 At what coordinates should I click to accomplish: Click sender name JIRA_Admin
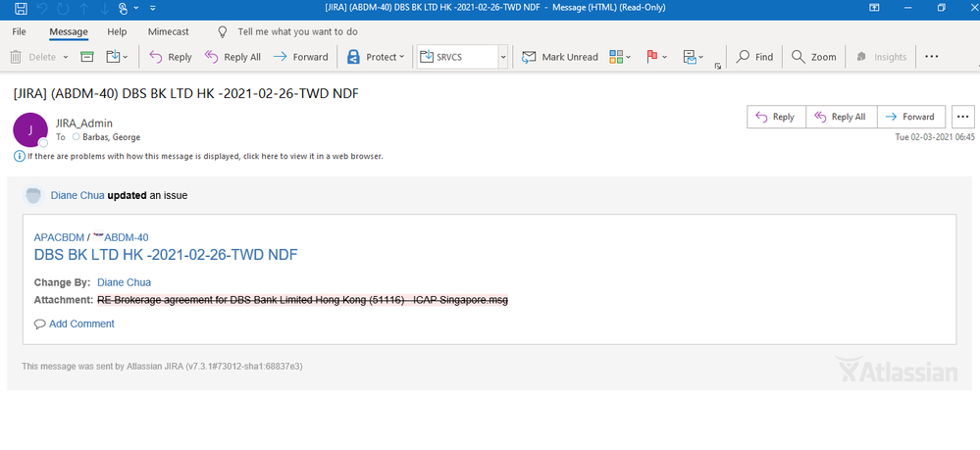pos(83,124)
